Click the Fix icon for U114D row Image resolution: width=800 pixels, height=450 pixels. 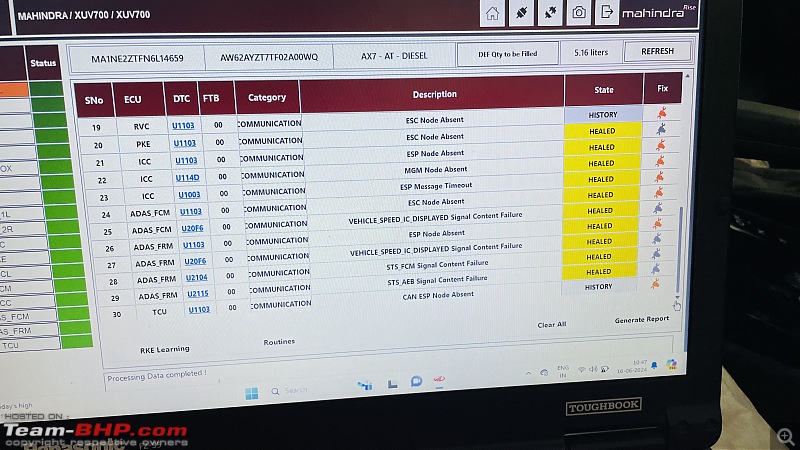pyautogui.click(x=660, y=161)
